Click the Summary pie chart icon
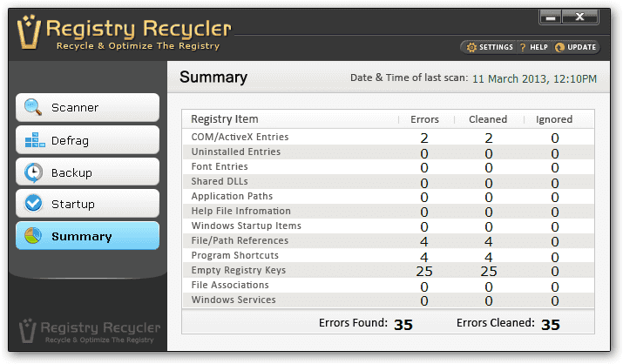Viewport: 623px width, 364px height. [33, 236]
